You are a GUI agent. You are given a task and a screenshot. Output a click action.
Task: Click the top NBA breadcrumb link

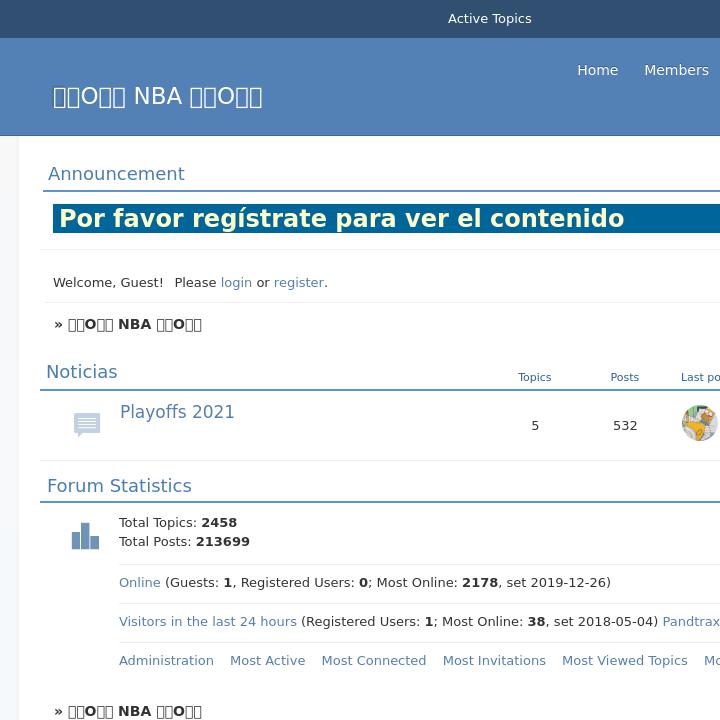coord(134,324)
